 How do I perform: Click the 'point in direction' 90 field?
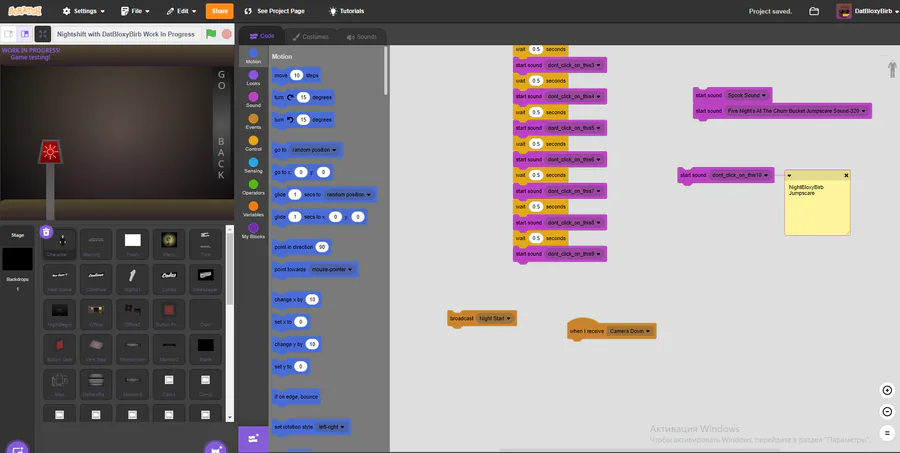pyautogui.click(x=323, y=247)
